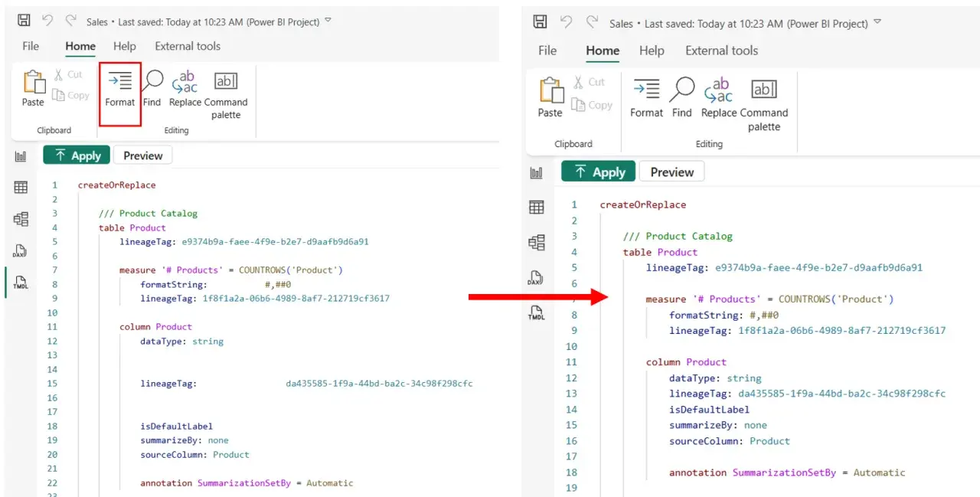Click Undo arrow in right window
Viewport: 980px width, 497px height.
point(566,23)
